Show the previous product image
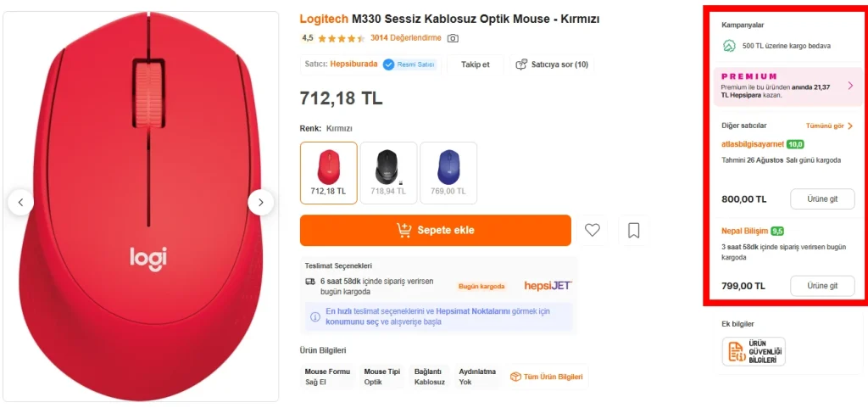The width and height of the screenshot is (868, 408). [x=20, y=202]
